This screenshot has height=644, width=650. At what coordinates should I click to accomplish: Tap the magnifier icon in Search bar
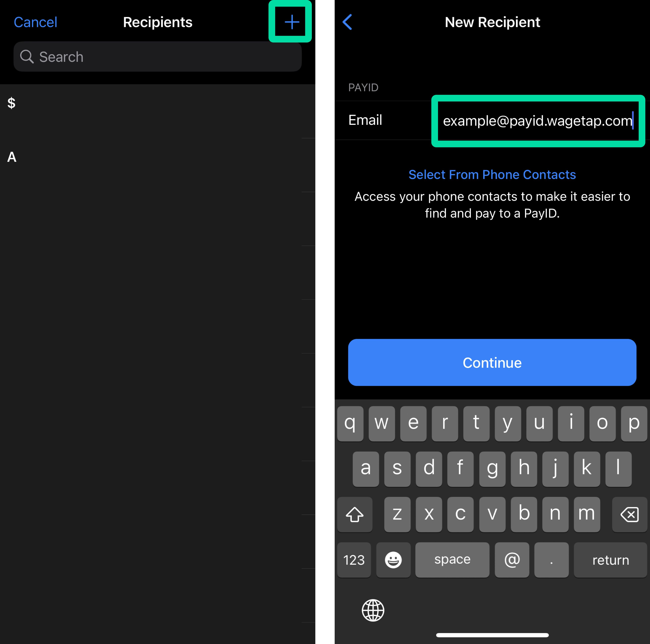(x=26, y=57)
